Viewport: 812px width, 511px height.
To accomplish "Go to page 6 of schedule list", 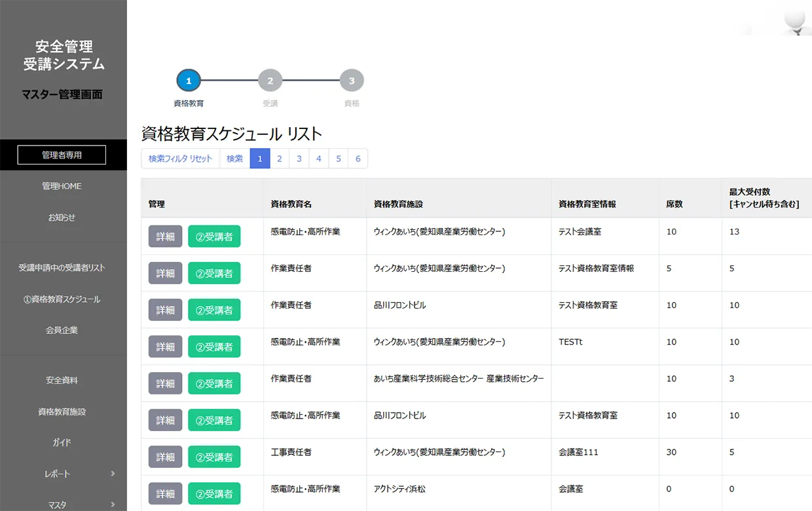I will pos(358,159).
